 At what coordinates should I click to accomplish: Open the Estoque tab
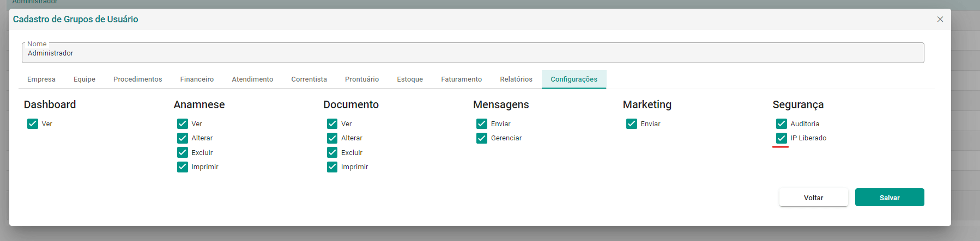click(410, 79)
